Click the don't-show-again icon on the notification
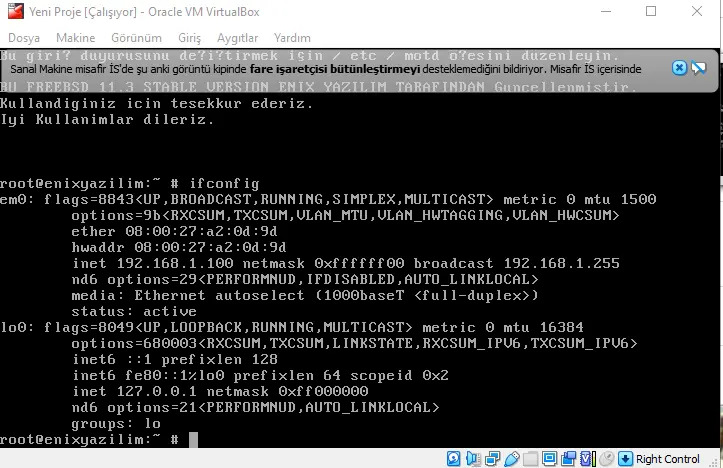This screenshot has height=468, width=723. (699, 68)
